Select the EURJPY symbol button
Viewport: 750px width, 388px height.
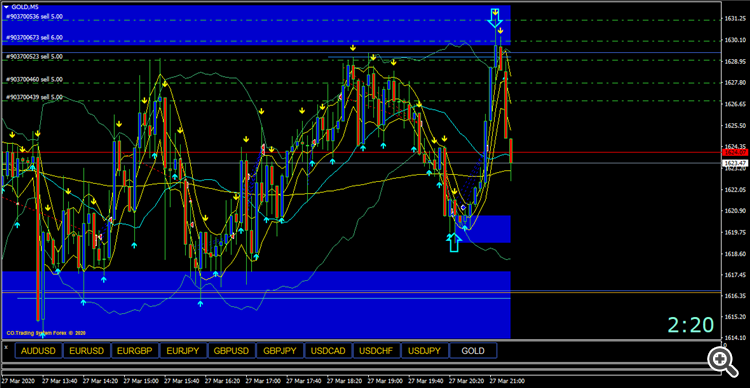point(184,351)
